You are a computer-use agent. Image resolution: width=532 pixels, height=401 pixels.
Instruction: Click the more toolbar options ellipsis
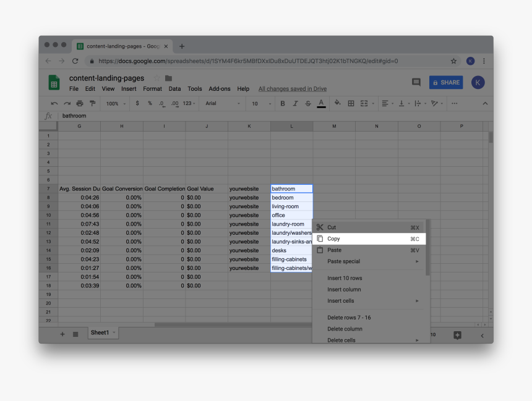click(454, 103)
